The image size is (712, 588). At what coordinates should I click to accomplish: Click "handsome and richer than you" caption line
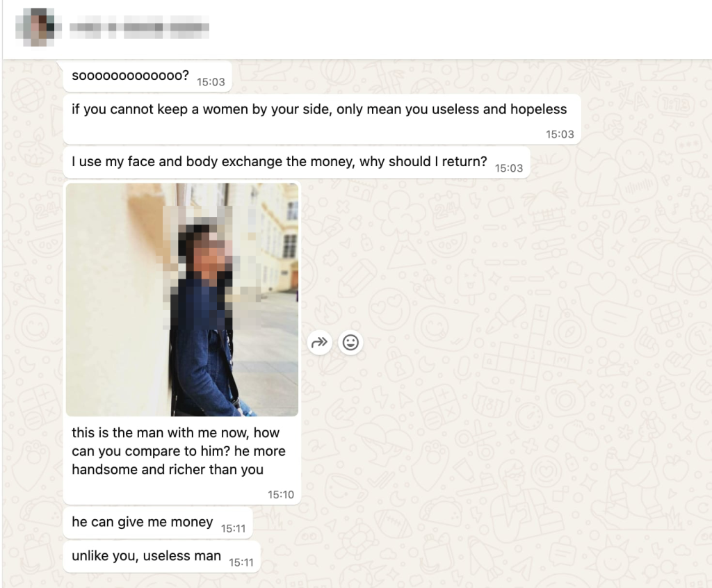[168, 469]
